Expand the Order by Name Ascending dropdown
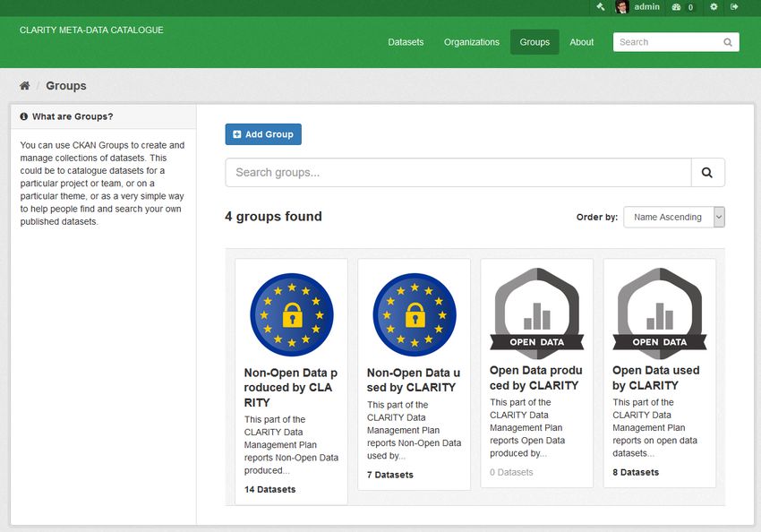761x532 pixels. point(674,217)
